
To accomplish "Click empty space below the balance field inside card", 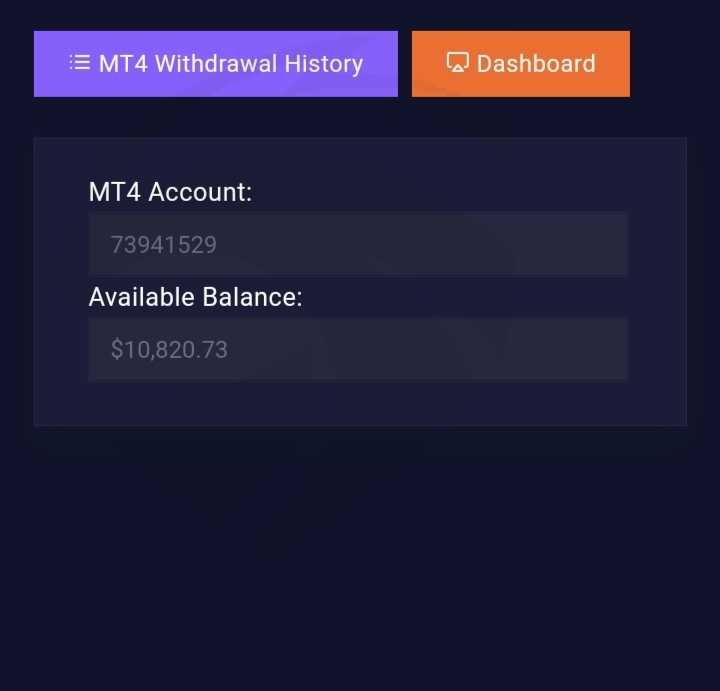I will coord(358,403).
